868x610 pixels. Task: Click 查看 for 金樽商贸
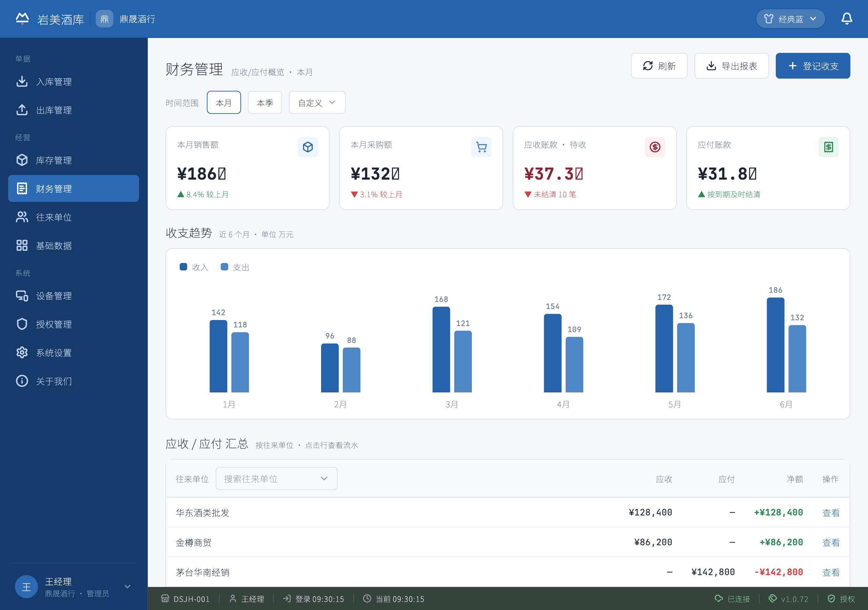(x=831, y=543)
